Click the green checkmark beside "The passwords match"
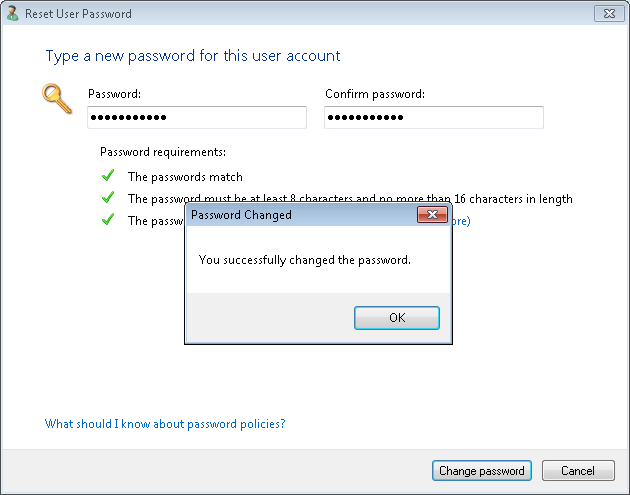The image size is (630, 495). 108,176
